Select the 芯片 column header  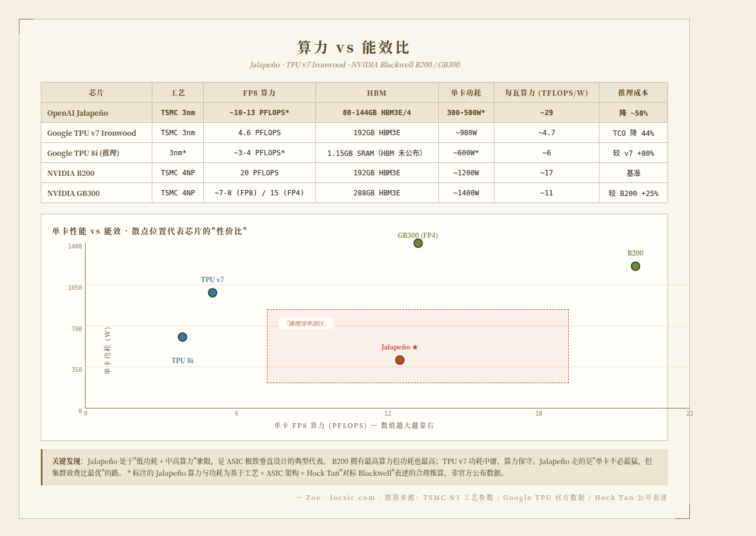[x=96, y=93]
